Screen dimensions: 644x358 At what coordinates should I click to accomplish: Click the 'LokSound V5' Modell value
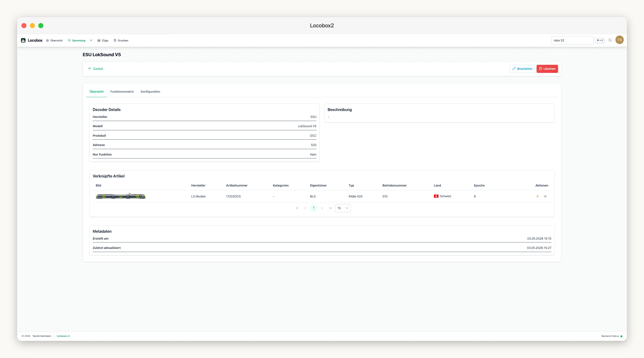tap(307, 126)
